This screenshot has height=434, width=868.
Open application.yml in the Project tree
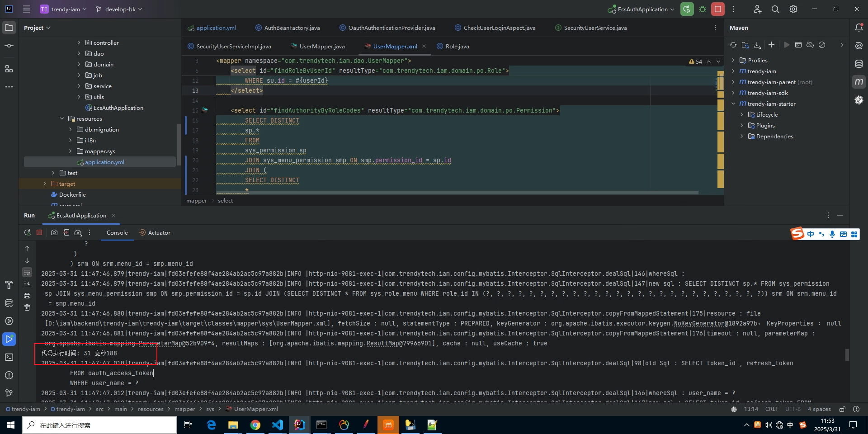point(104,162)
